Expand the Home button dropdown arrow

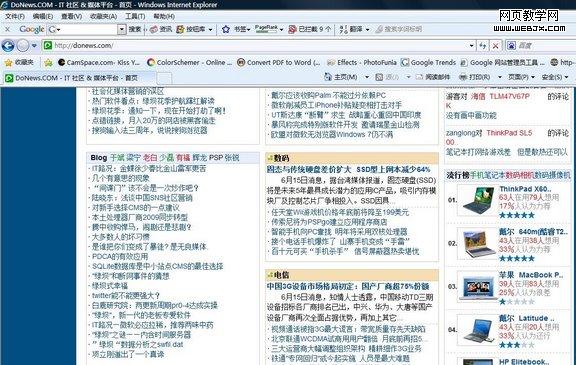click(367, 77)
